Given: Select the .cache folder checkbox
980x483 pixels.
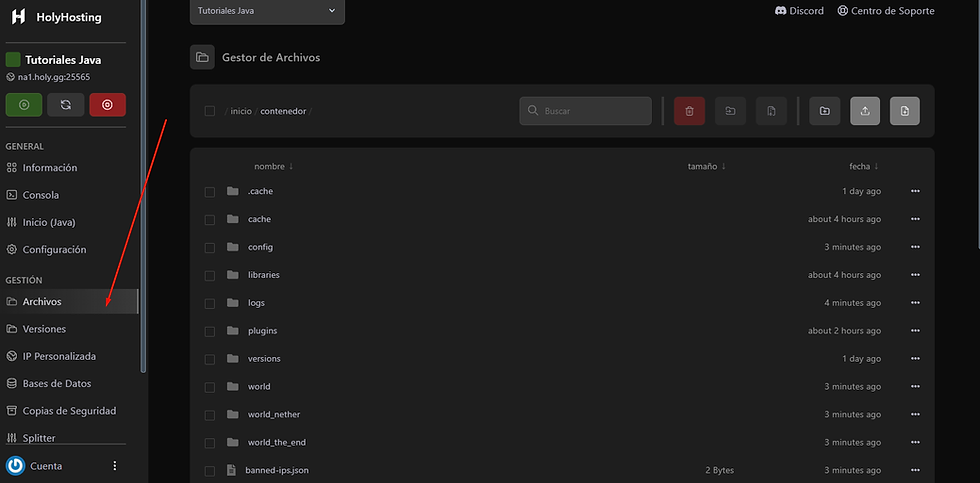Looking at the screenshot, I should click(210, 192).
